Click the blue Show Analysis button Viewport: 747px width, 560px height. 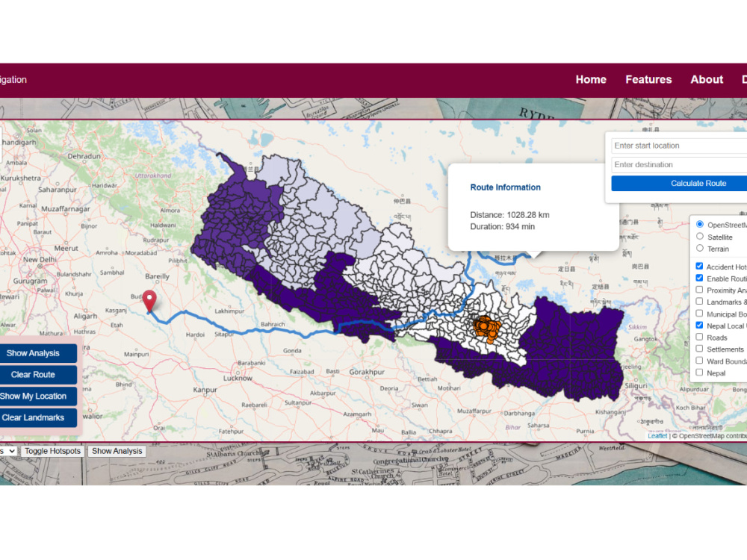pyautogui.click(x=37, y=353)
